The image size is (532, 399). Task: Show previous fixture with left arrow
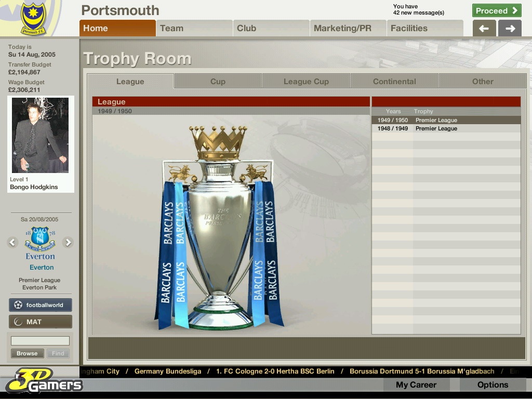click(x=13, y=242)
